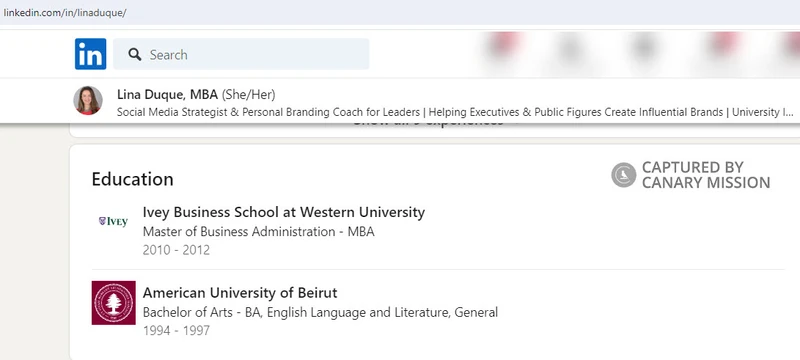
Task: Click the magnifying glass search icon
Action: tap(135, 55)
